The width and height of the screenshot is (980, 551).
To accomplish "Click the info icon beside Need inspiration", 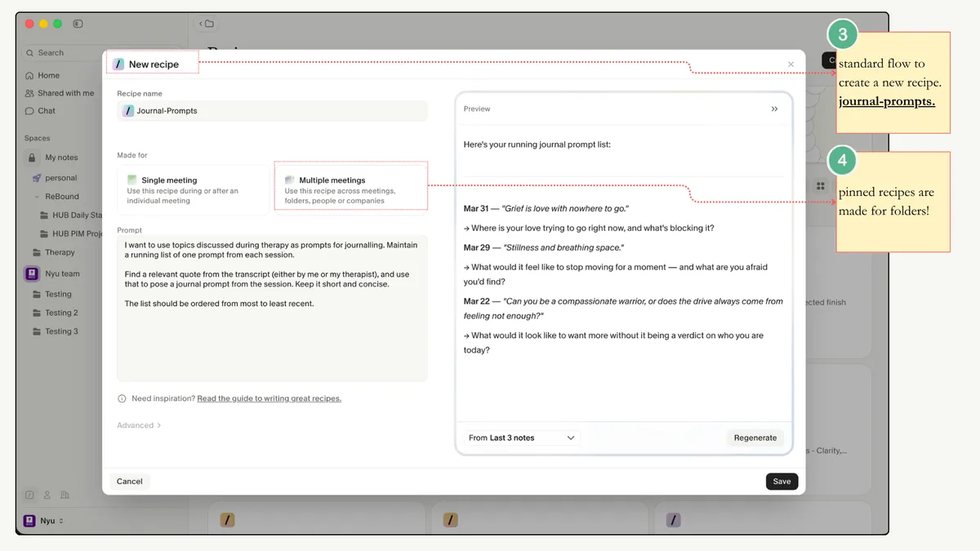I will 122,399.
